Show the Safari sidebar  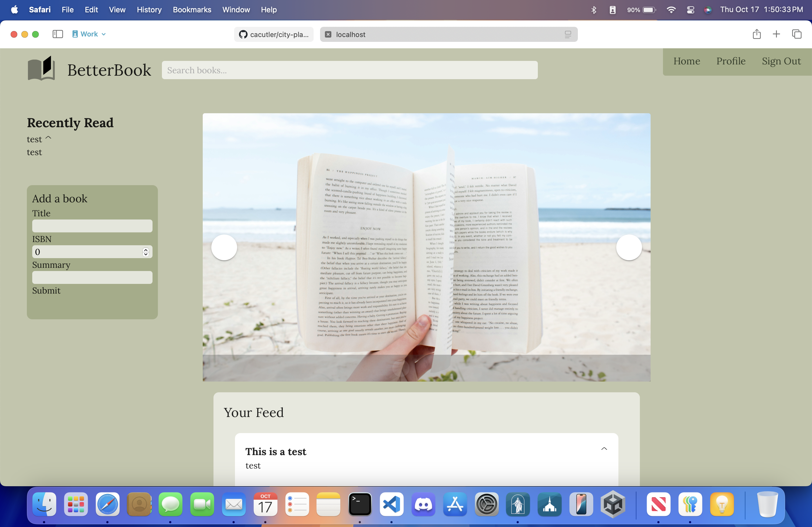coord(58,34)
